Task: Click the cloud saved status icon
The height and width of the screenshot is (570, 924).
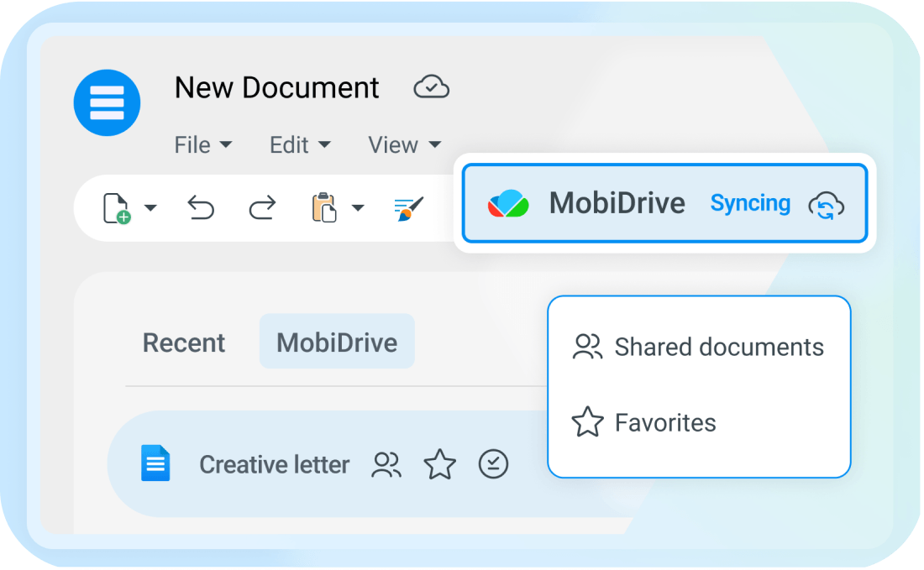Action: click(432, 87)
